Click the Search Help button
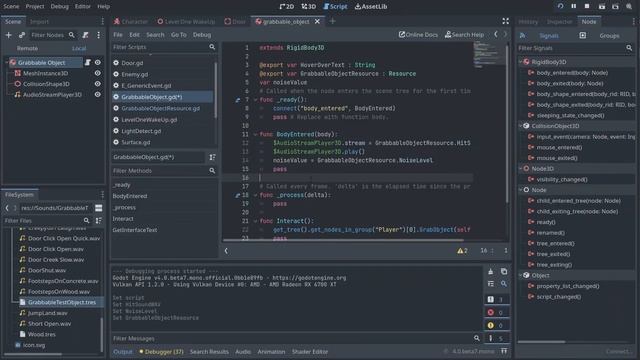This screenshot has width=640, height=360. coord(464,35)
